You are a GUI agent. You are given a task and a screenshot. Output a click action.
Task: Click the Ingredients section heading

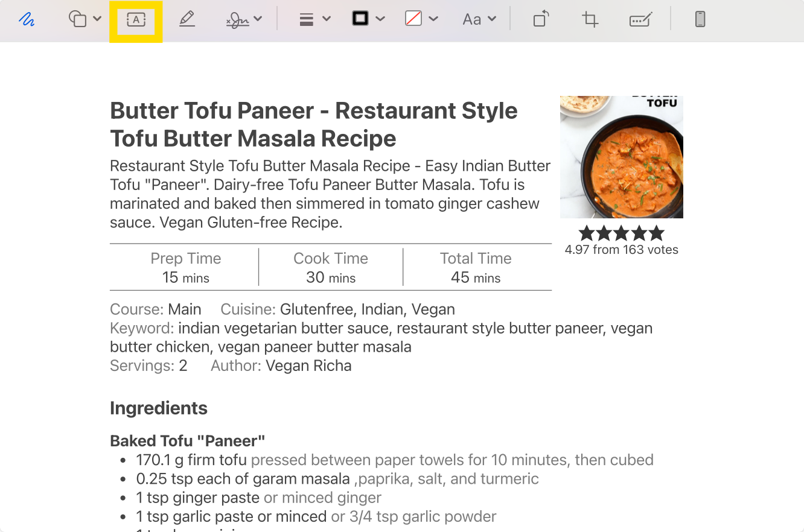point(159,408)
